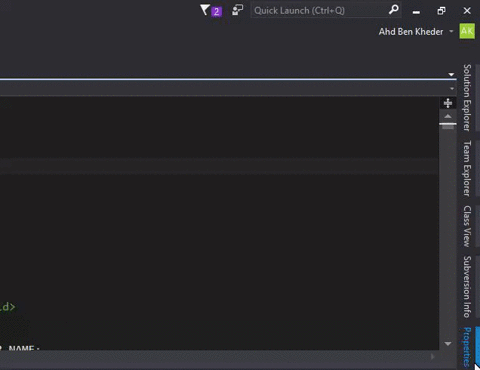This screenshot has width=480, height=370.
Task: Focus the Quick Launch search box
Action: point(319,10)
